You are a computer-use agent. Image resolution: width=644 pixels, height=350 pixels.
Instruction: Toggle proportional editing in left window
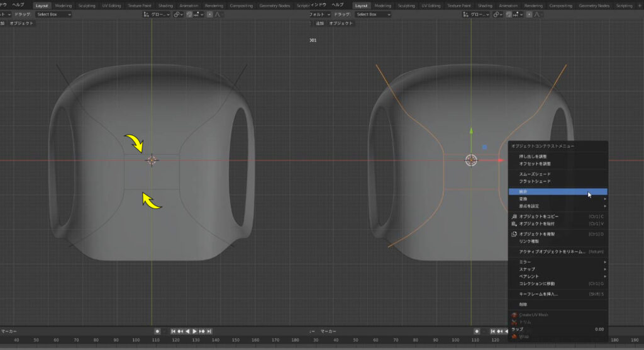coord(209,14)
